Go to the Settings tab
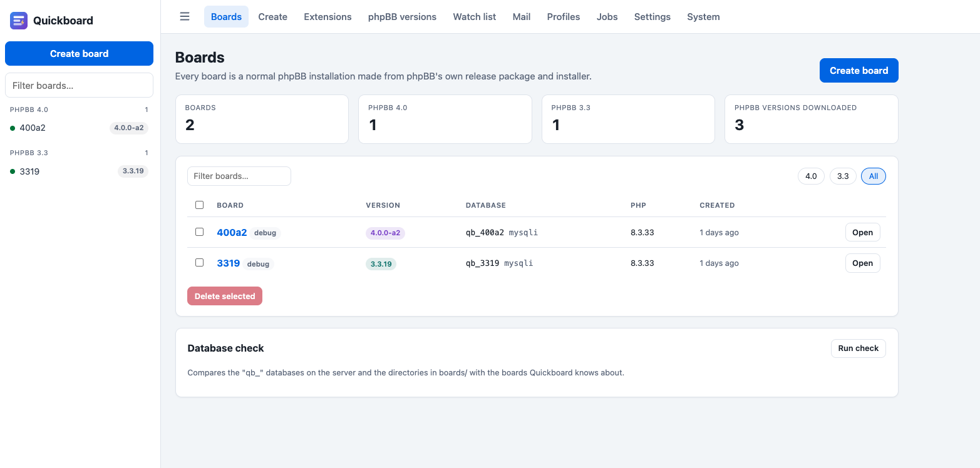 click(x=652, y=17)
